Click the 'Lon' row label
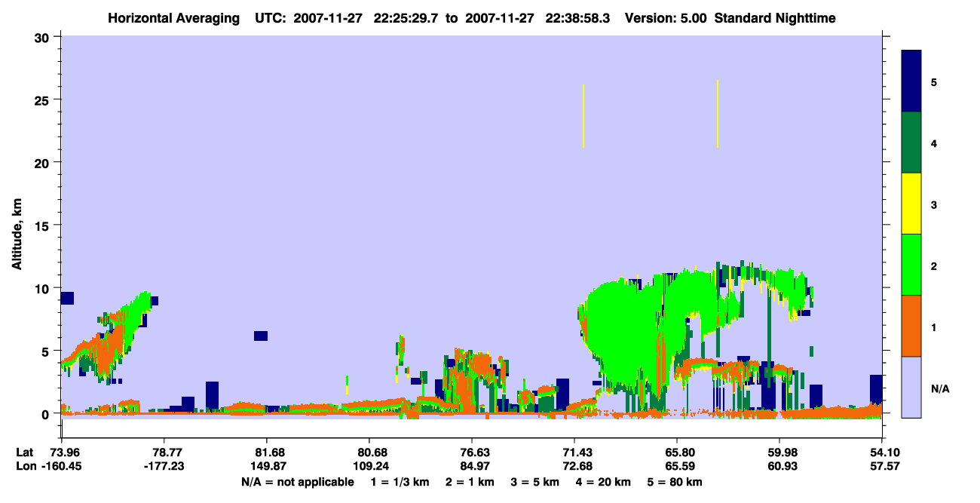 tap(25, 465)
